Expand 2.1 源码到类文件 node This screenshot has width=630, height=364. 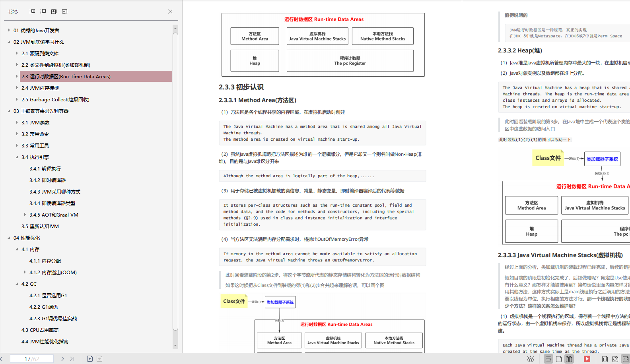(x=17, y=53)
